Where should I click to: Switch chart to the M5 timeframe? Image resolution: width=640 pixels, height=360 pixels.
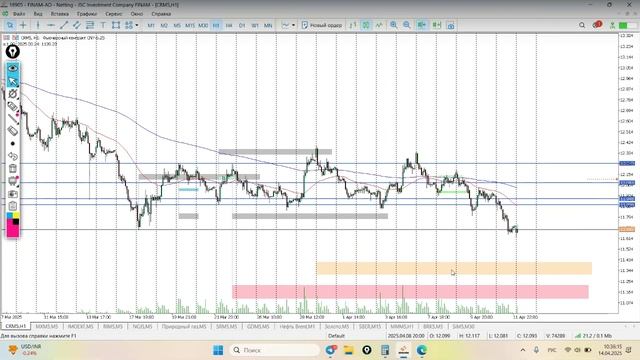(x=177, y=25)
